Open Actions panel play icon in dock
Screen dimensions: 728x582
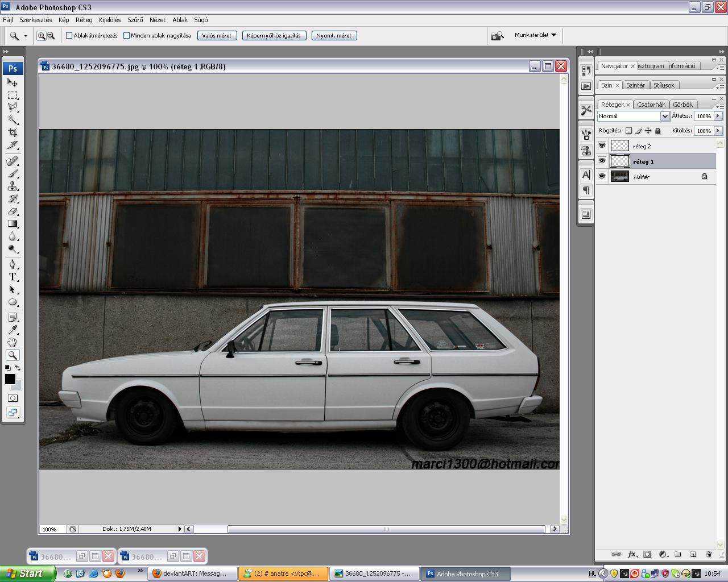pos(586,86)
